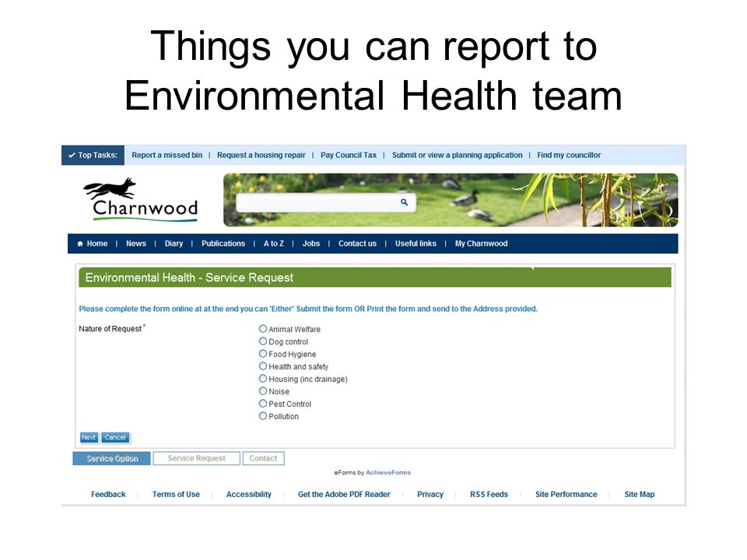This screenshot has width=747, height=560.
Task: Open the Useful links menu item
Action: pyautogui.click(x=416, y=243)
